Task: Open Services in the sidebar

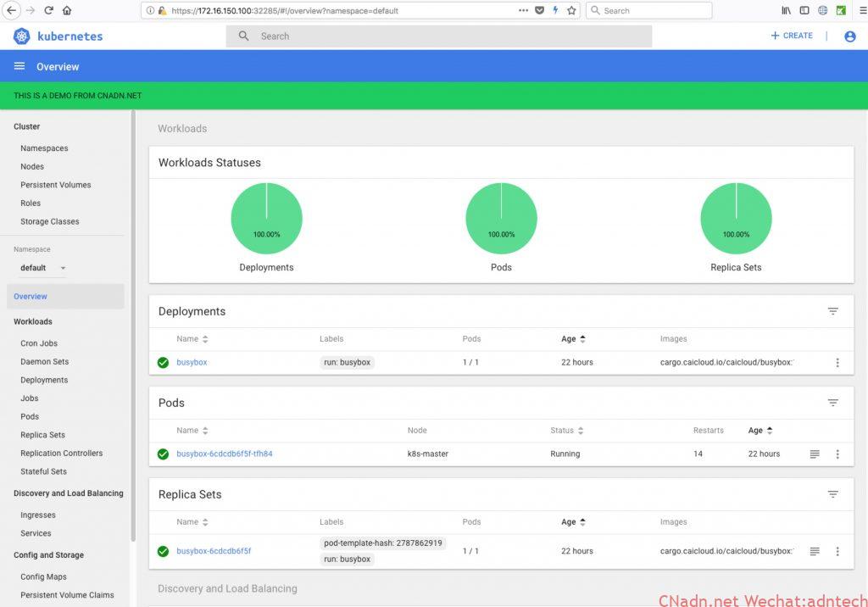Action: coord(36,533)
